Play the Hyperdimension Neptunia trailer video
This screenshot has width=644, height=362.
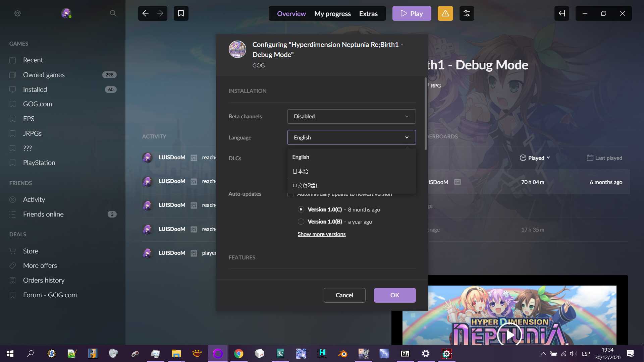(x=509, y=334)
